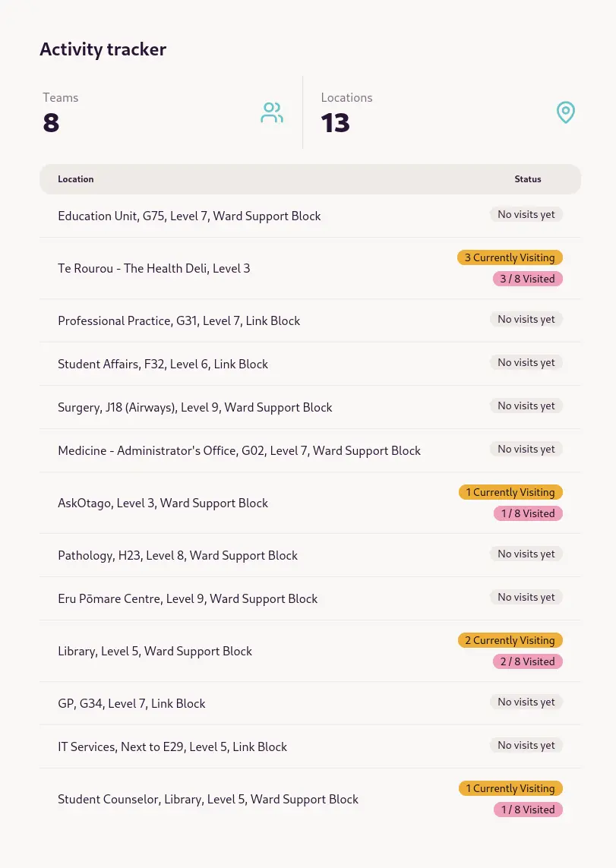
Task: Open Education Unit, G75 location row
Action: [x=310, y=216]
